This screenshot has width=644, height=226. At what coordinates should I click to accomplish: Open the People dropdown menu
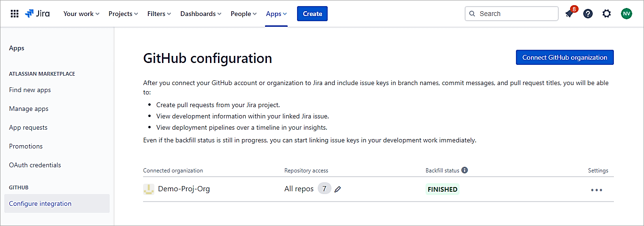point(243,14)
